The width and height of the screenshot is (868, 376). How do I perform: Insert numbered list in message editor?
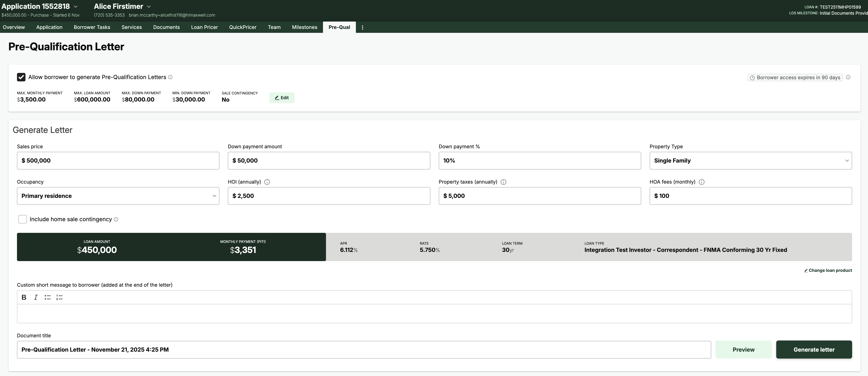(x=60, y=297)
